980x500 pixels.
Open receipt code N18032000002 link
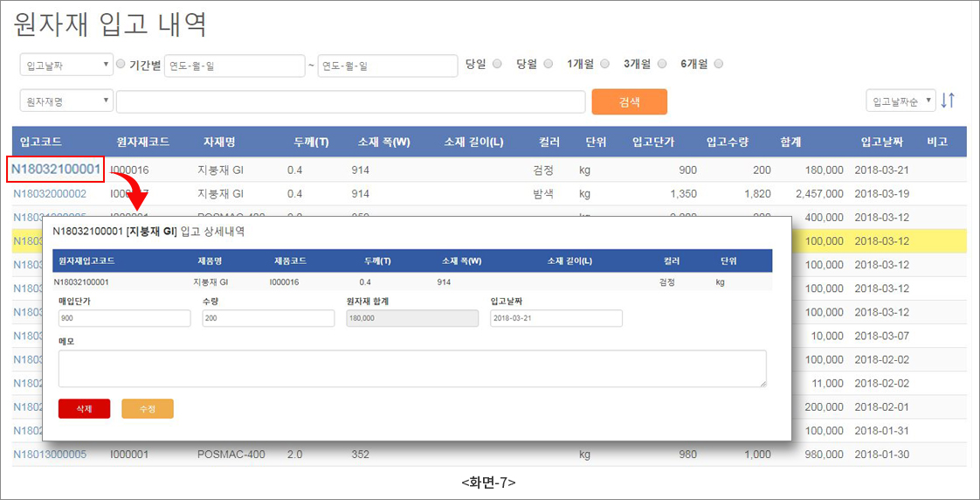point(50,193)
